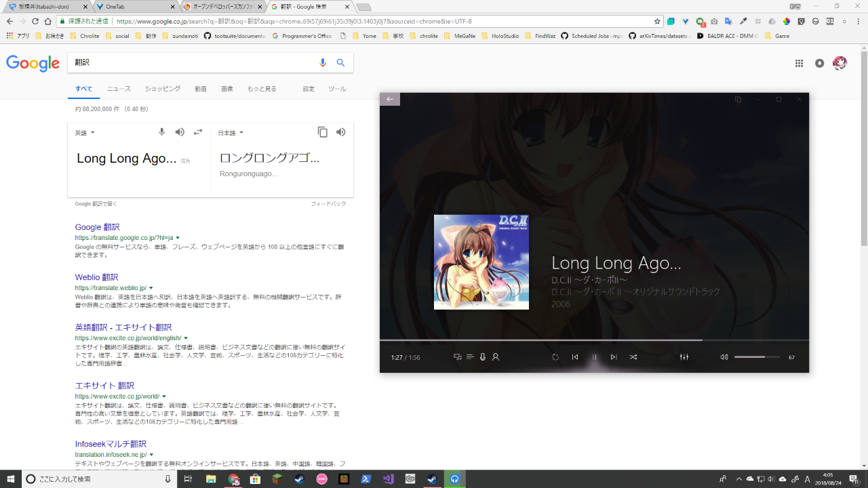Open the equalizer settings in the player
The height and width of the screenshot is (488, 868).
coord(684,357)
